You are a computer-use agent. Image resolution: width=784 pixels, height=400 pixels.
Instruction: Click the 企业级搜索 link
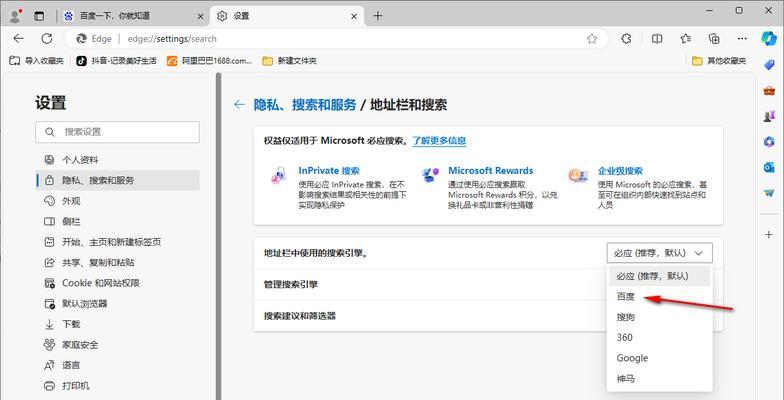point(620,170)
